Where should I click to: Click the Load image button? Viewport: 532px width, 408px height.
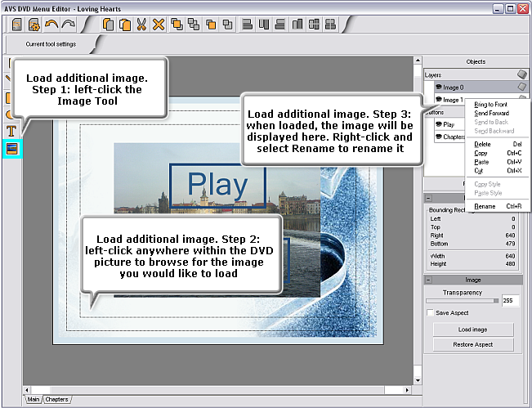coord(473,330)
